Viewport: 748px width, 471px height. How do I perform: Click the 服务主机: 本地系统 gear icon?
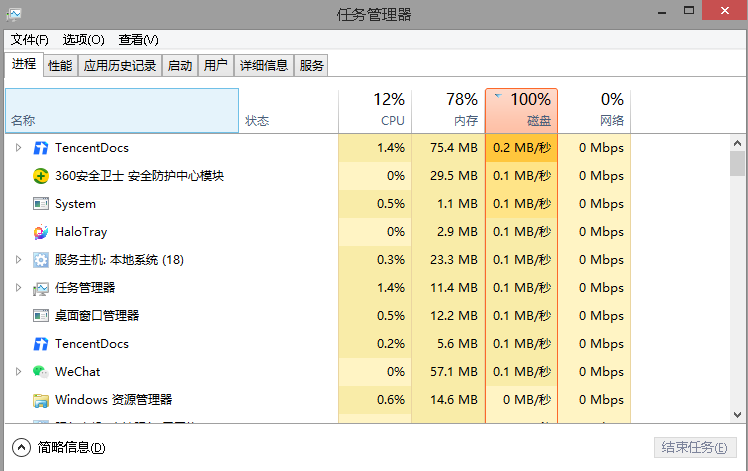point(41,260)
